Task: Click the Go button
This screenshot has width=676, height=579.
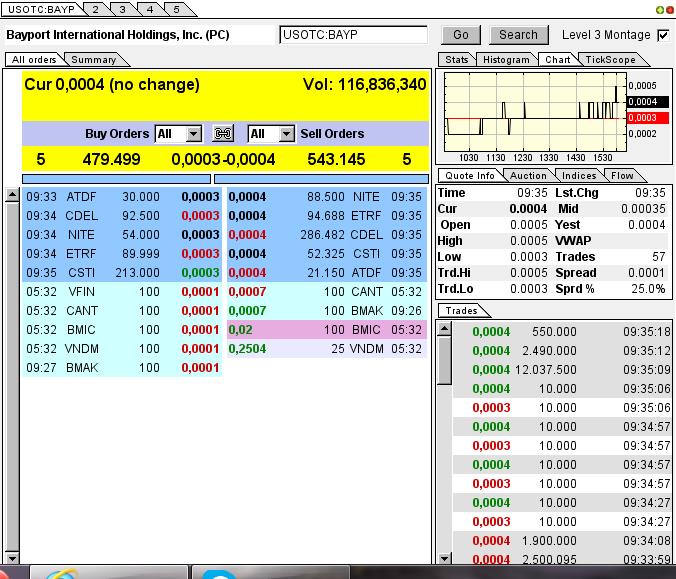Action: 461,35
